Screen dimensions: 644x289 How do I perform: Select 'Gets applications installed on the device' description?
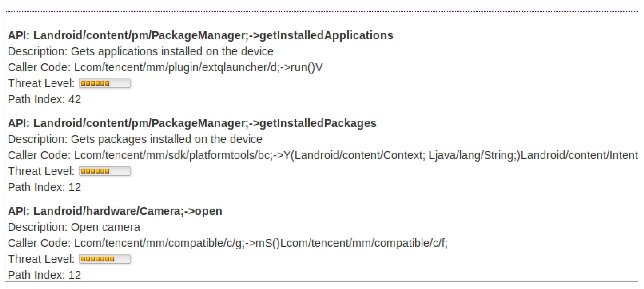click(x=172, y=51)
